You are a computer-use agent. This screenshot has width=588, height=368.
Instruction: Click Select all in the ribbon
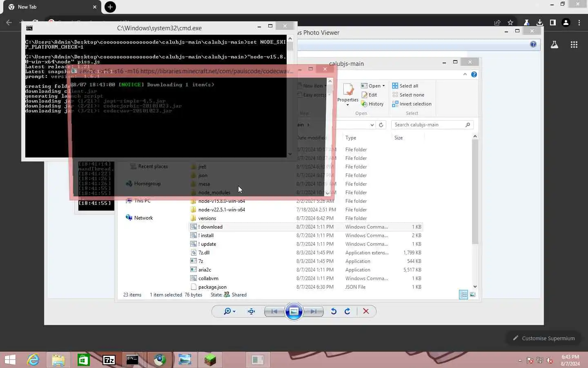pyautogui.click(x=405, y=86)
